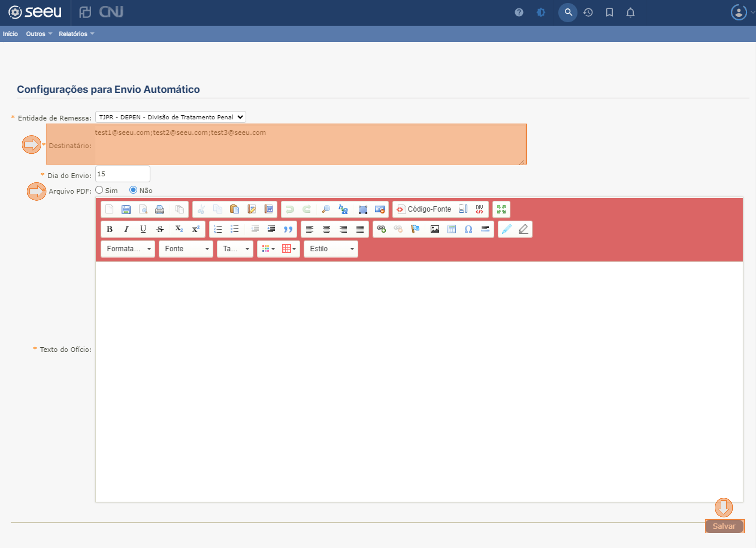756x548 pixels.
Task: Go to Início
Action: pos(10,34)
